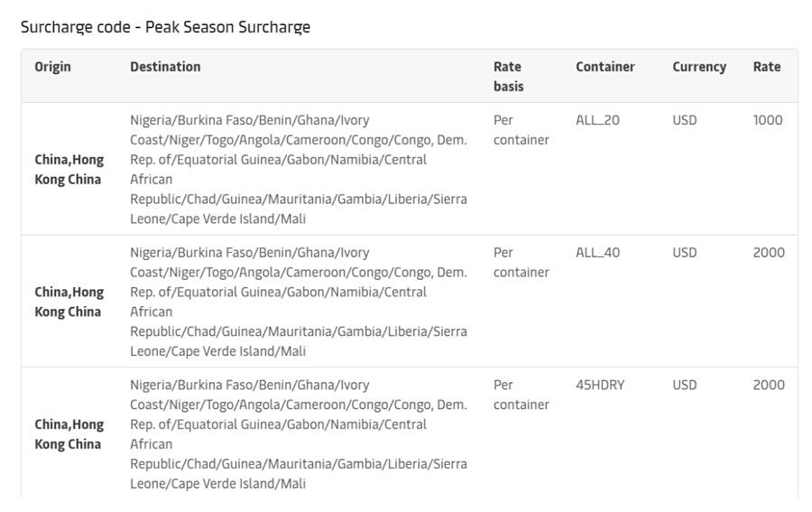Select the Destination column header
This screenshot has height=512, width=812.
tap(165, 67)
